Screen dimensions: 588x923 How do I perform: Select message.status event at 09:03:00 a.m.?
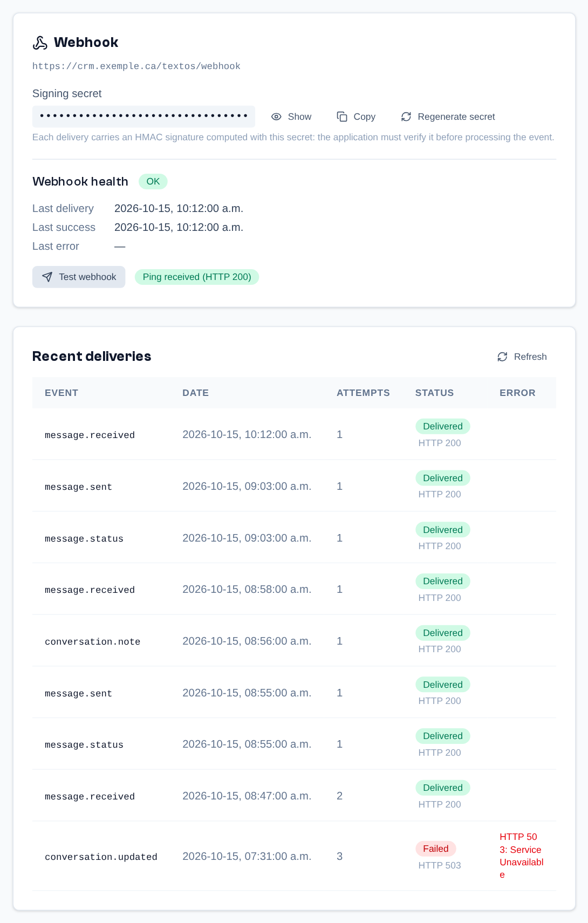[x=84, y=538]
